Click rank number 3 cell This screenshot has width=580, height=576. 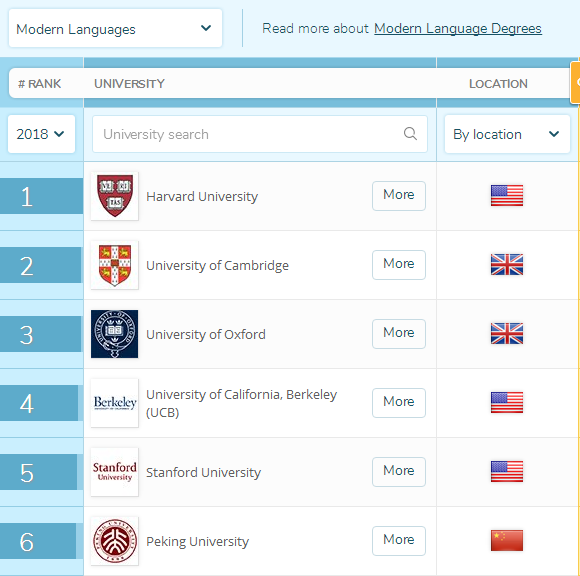point(41,334)
